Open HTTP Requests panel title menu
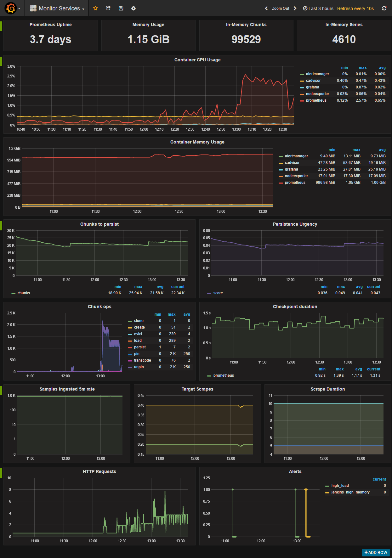This screenshot has width=392, height=558. [x=99, y=471]
